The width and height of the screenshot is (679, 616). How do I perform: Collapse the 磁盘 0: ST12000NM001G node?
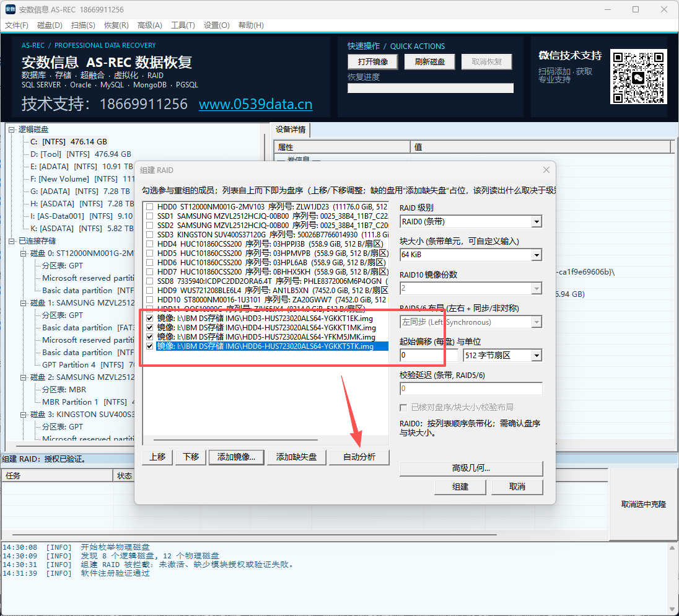click(24, 253)
